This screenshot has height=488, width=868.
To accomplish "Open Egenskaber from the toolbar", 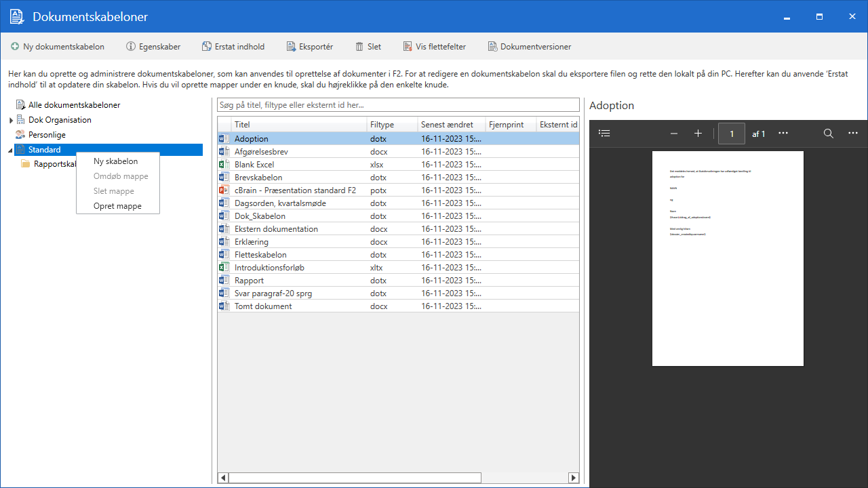I will pyautogui.click(x=153, y=47).
